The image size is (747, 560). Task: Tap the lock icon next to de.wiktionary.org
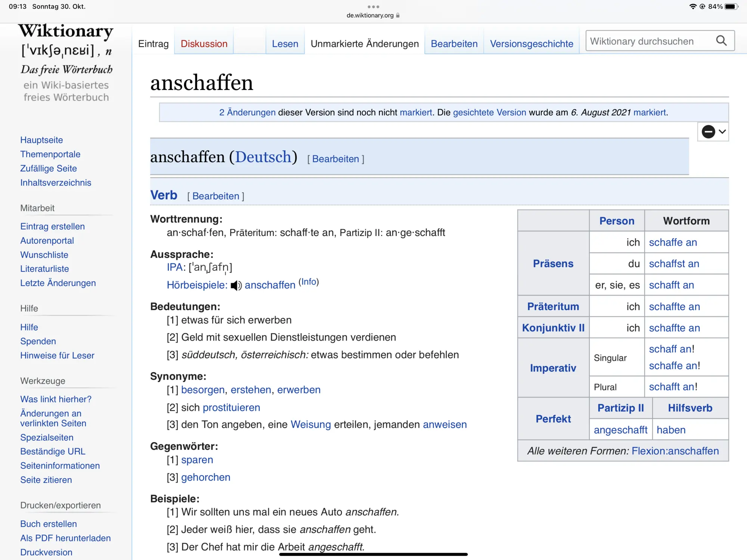398,15
